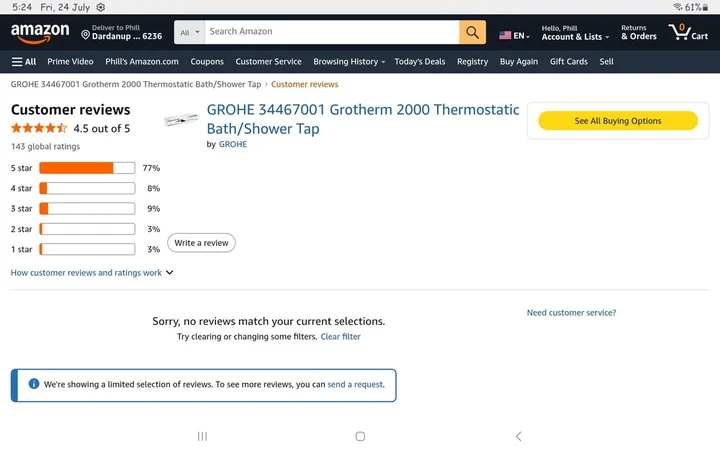This screenshot has height=450, width=720.
Task: Tap the Android recent apps button
Action: (202, 436)
